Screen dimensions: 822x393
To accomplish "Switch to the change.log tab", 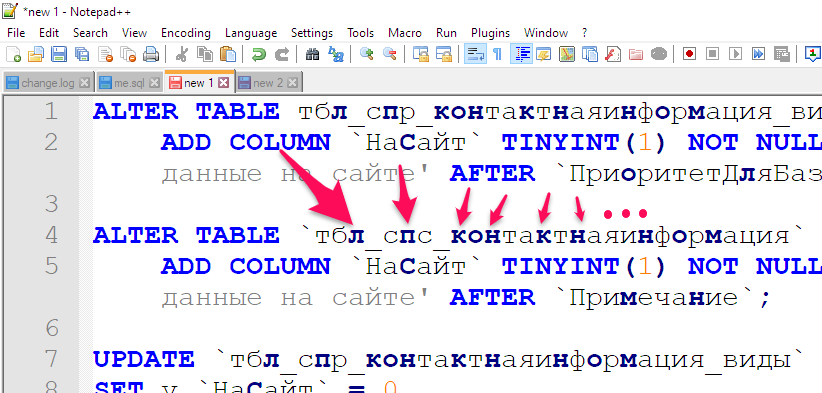I will click(47, 83).
